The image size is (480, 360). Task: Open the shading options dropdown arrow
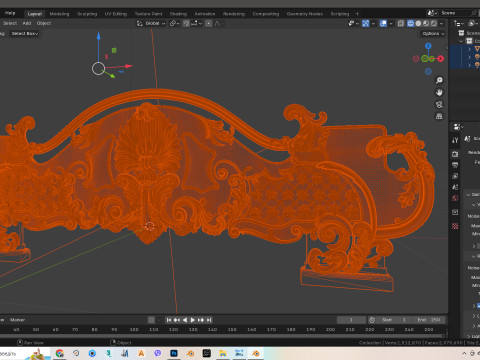click(441, 23)
